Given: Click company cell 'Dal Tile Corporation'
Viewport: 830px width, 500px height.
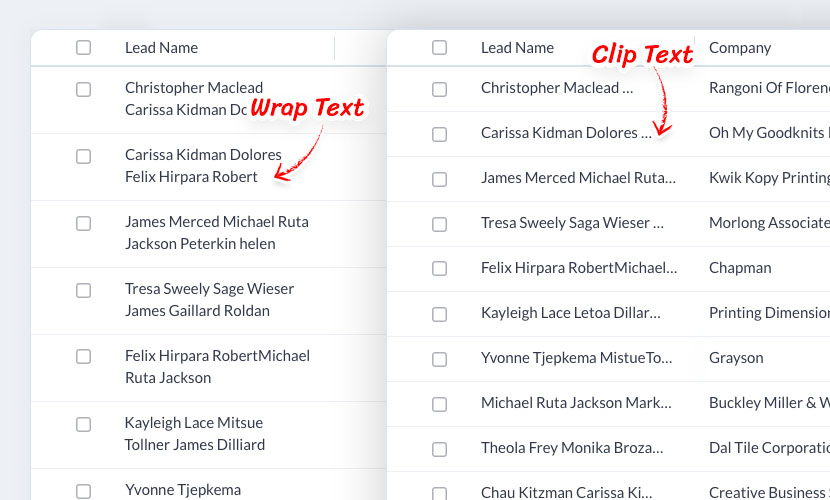Looking at the screenshot, I should tap(769, 448).
